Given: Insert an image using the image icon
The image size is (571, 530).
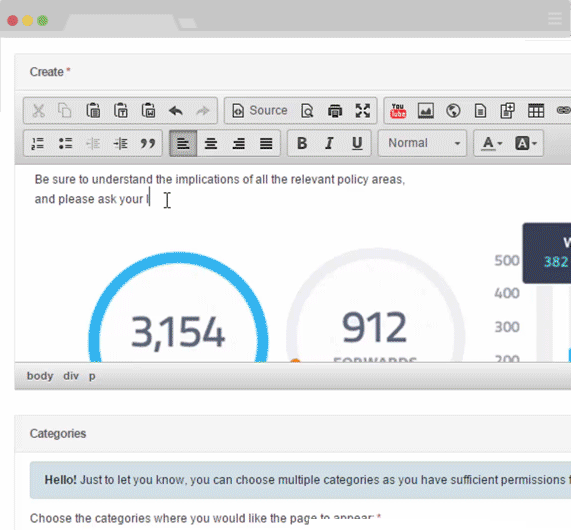Looking at the screenshot, I should [x=425, y=111].
